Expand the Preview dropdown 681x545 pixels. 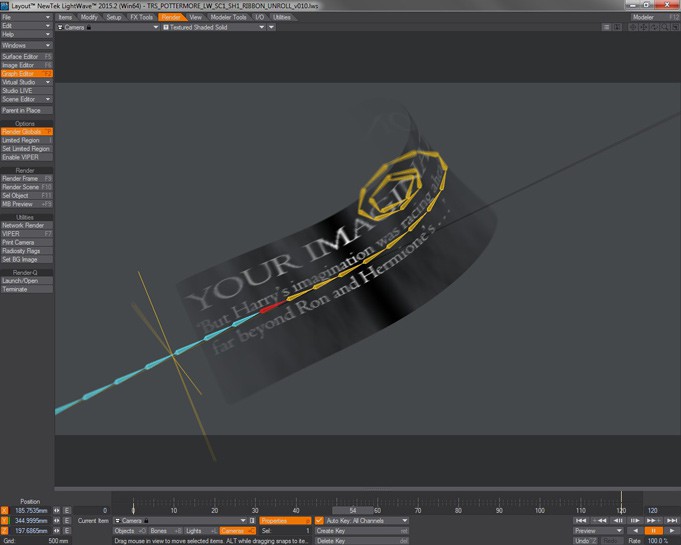[x=598, y=531]
